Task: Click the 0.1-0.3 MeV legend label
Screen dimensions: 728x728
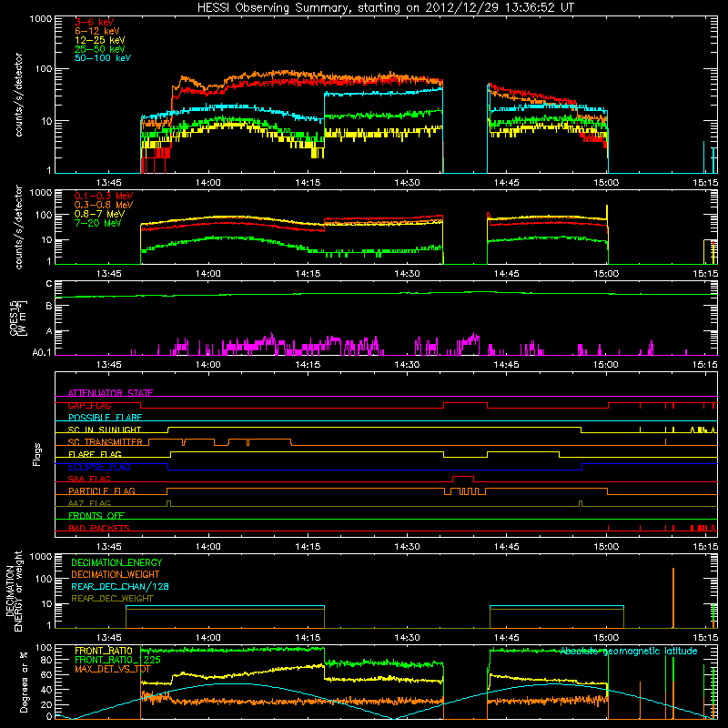Action: tap(104, 196)
